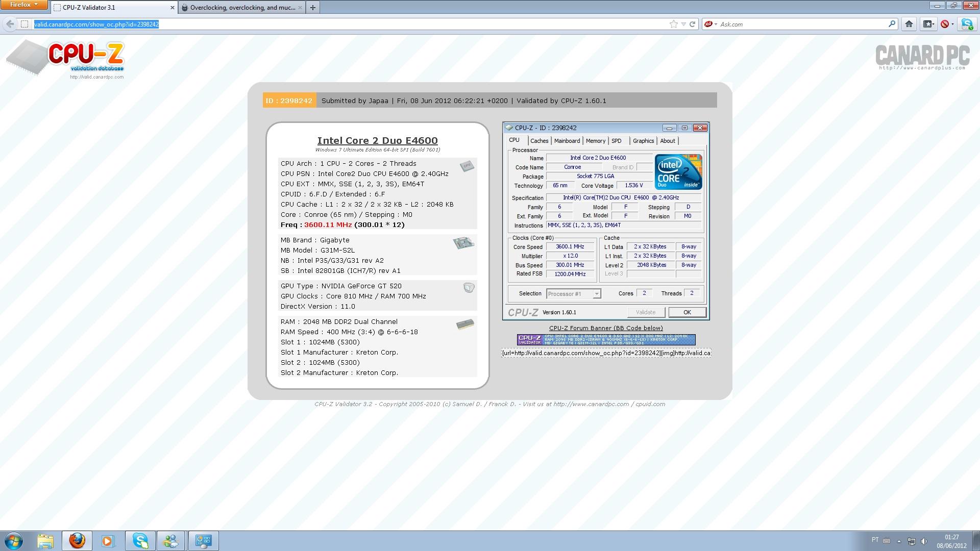The height and width of the screenshot is (551, 980).
Task: Open the SPD tab in CPU-Z
Action: [617, 141]
